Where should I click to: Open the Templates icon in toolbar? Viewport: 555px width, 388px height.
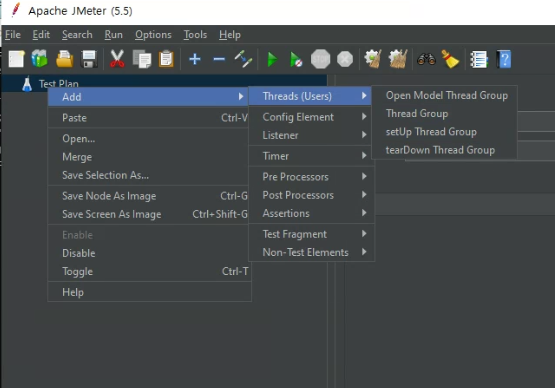point(40,59)
